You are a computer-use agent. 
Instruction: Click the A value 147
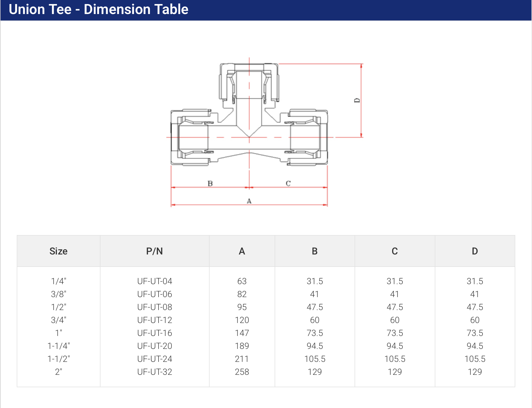pyautogui.click(x=242, y=333)
